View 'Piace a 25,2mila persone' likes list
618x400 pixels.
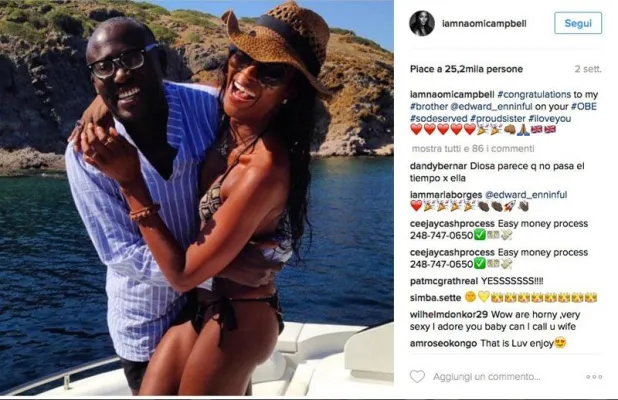[466, 69]
